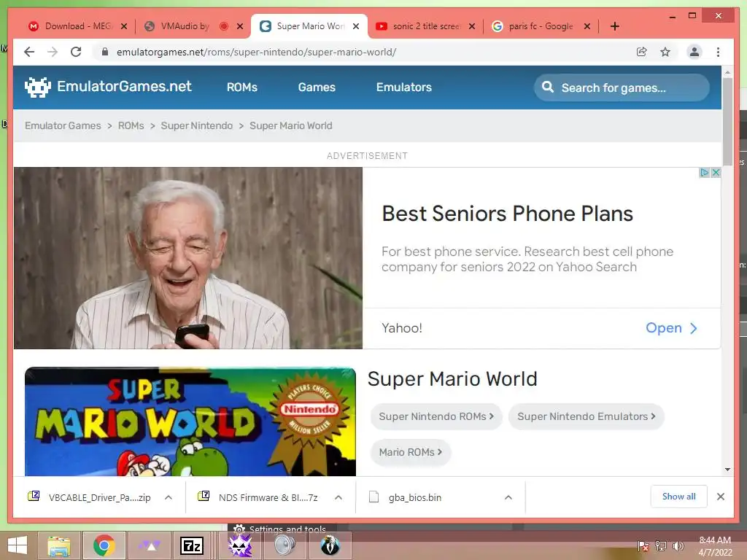Close the sonic 2 title screen tab
747x560 pixels.
pyautogui.click(x=472, y=26)
